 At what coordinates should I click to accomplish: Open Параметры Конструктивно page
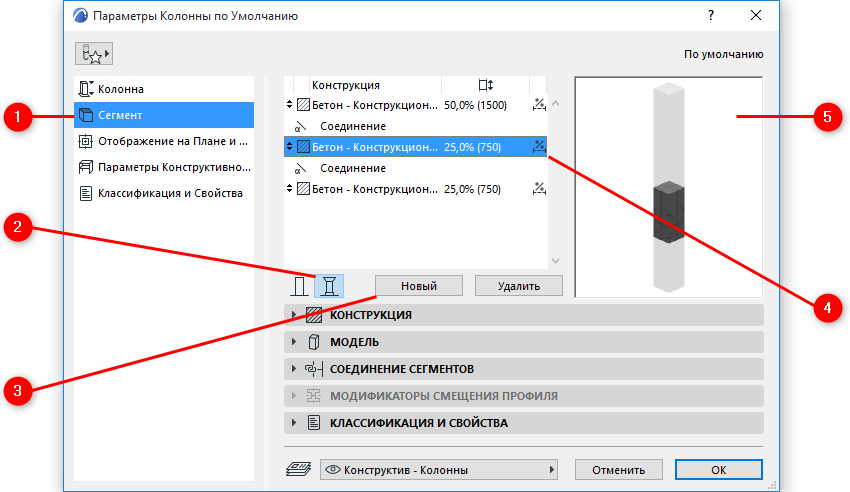[164, 167]
